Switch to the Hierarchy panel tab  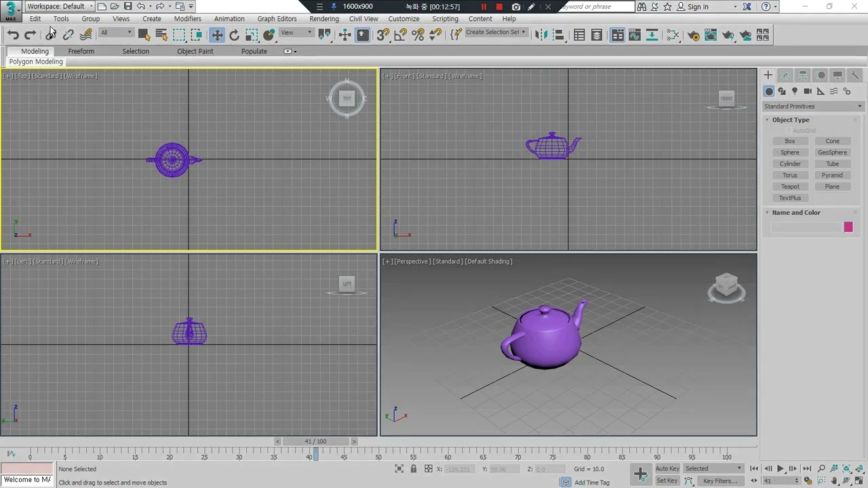tap(803, 75)
